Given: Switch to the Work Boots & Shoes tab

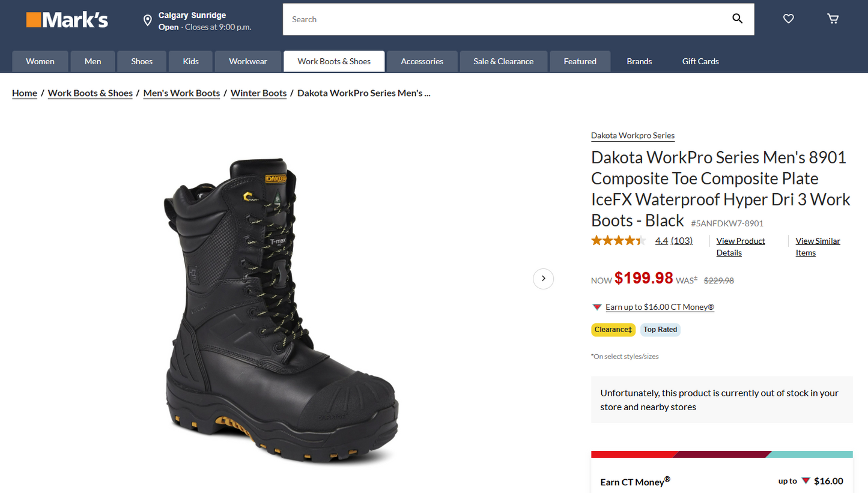Looking at the screenshot, I should [x=334, y=61].
